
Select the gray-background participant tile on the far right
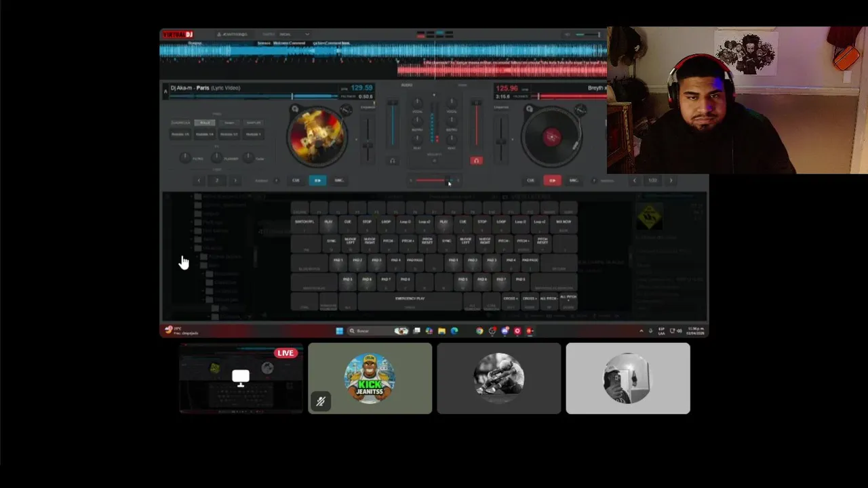628,378
